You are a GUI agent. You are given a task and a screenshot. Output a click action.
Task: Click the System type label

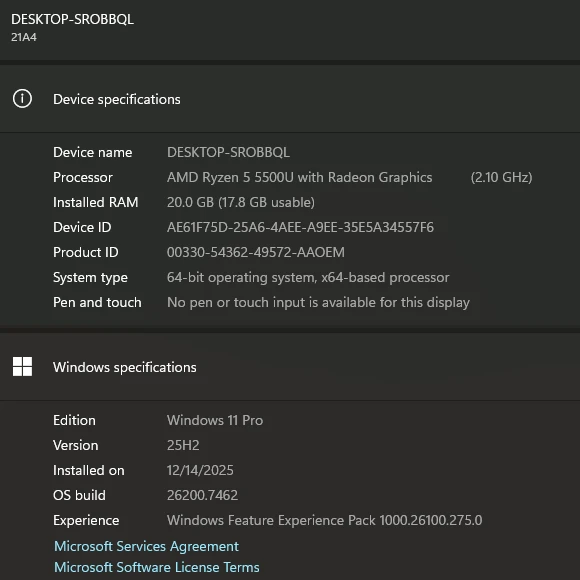[90, 277]
